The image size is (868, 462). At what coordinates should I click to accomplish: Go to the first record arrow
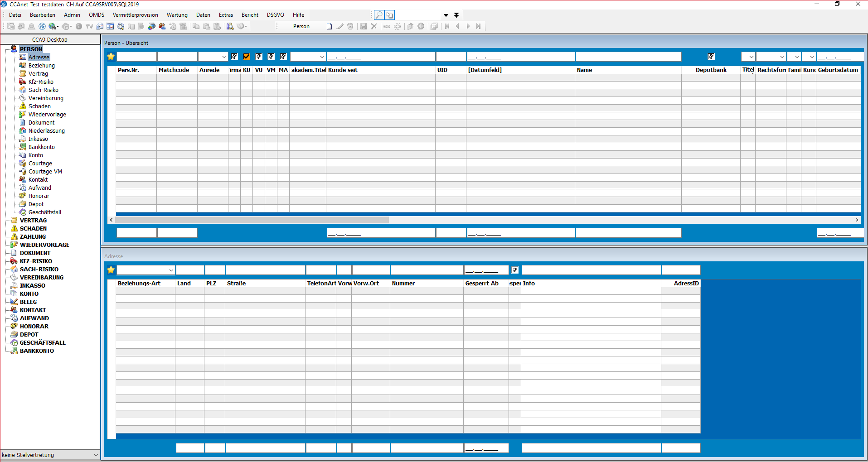pos(447,26)
